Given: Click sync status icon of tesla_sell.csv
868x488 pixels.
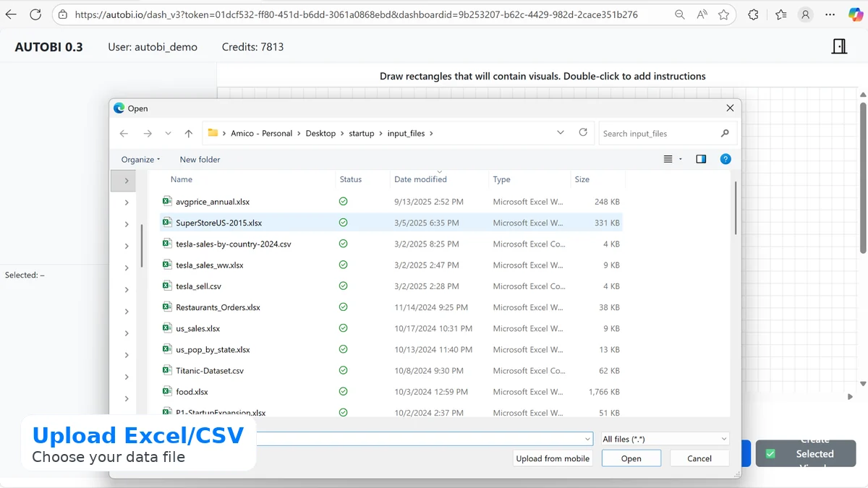Looking at the screenshot, I should click(344, 286).
